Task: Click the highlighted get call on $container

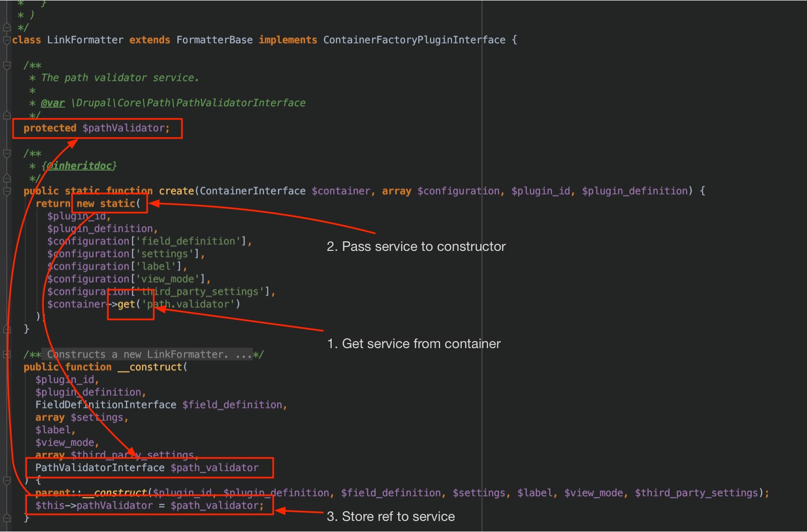Action: click(126, 304)
